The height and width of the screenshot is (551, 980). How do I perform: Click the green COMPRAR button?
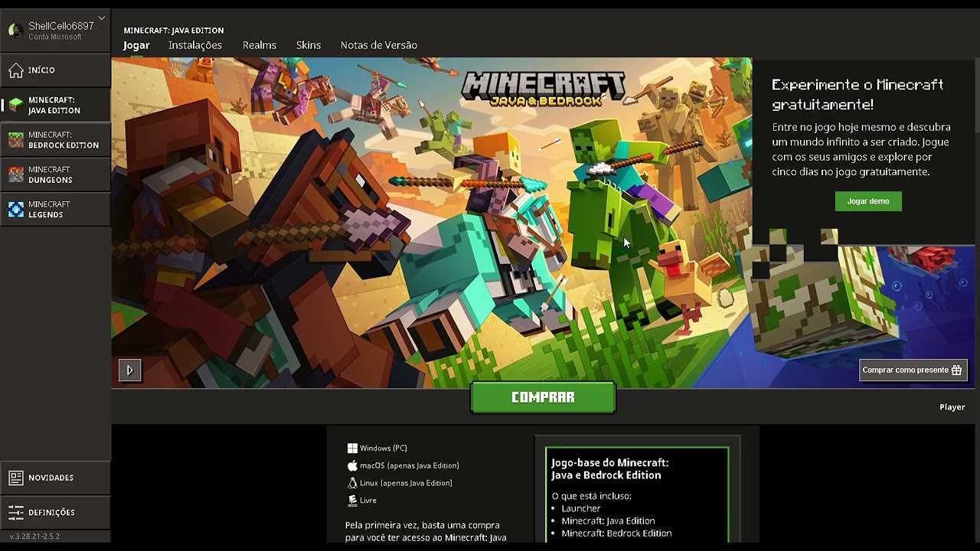point(543,397)
